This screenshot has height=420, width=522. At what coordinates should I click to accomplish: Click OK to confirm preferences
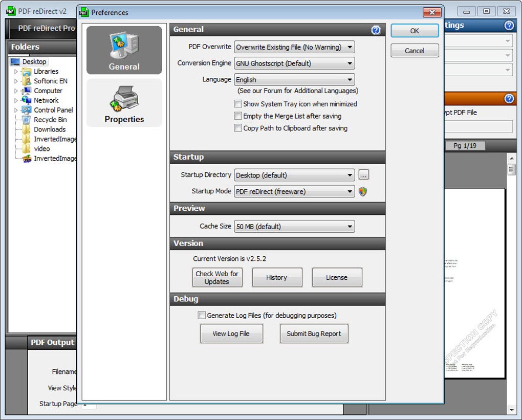coord(415,31)
